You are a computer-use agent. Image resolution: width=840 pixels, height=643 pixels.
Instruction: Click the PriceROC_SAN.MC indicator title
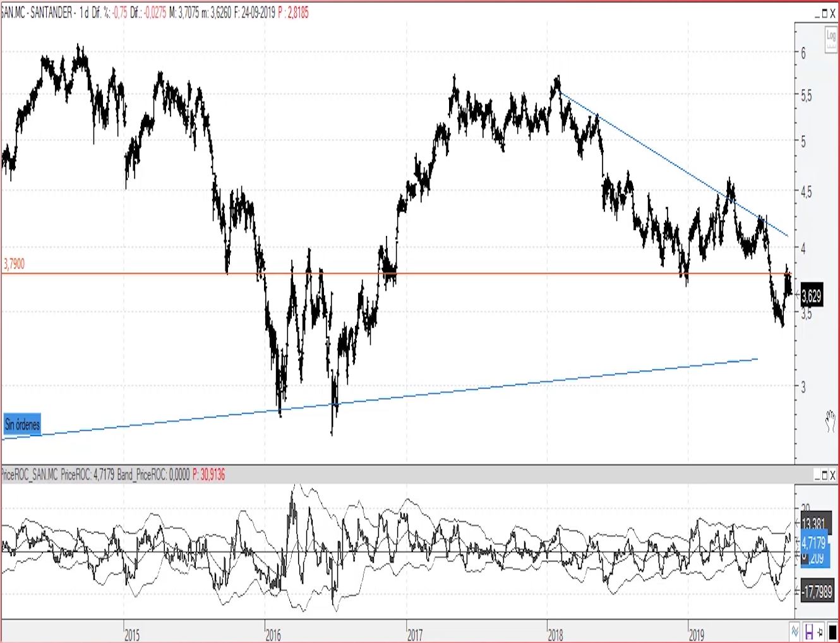coord(29,474)
